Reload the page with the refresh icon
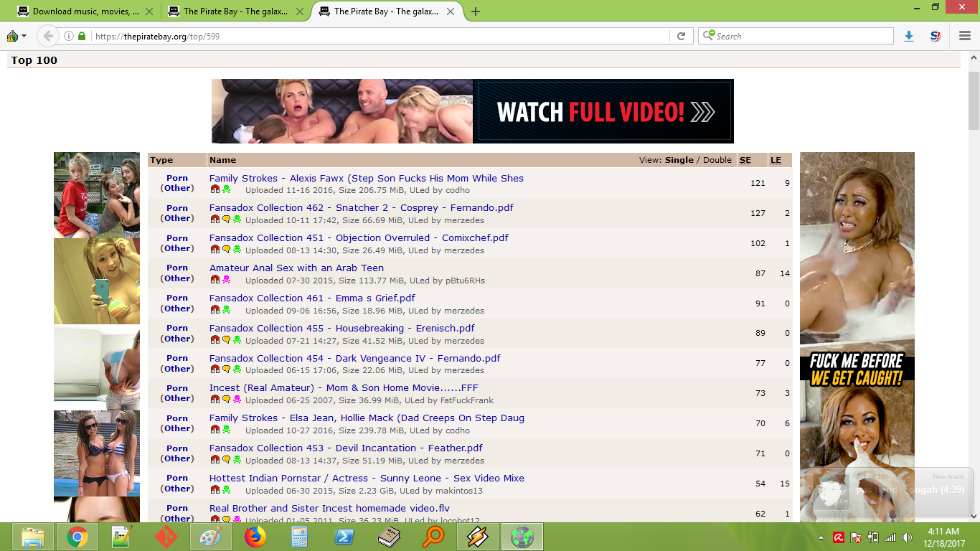 pyautogui.click(x=682, y=36)
